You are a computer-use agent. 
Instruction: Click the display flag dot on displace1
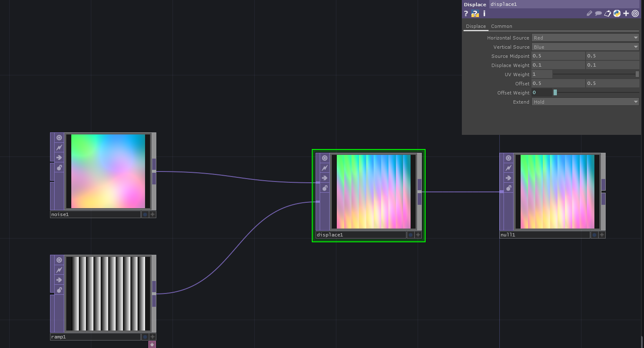coord(411,235)
